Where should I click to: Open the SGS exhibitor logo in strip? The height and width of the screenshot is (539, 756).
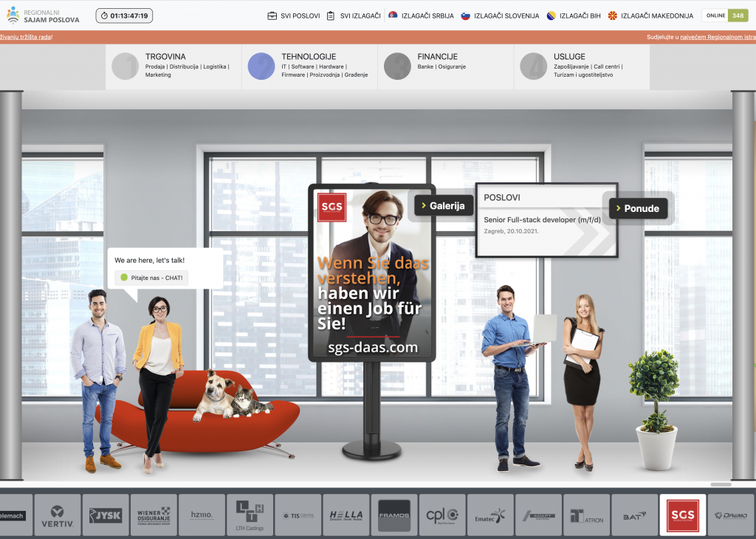[683, 515]
